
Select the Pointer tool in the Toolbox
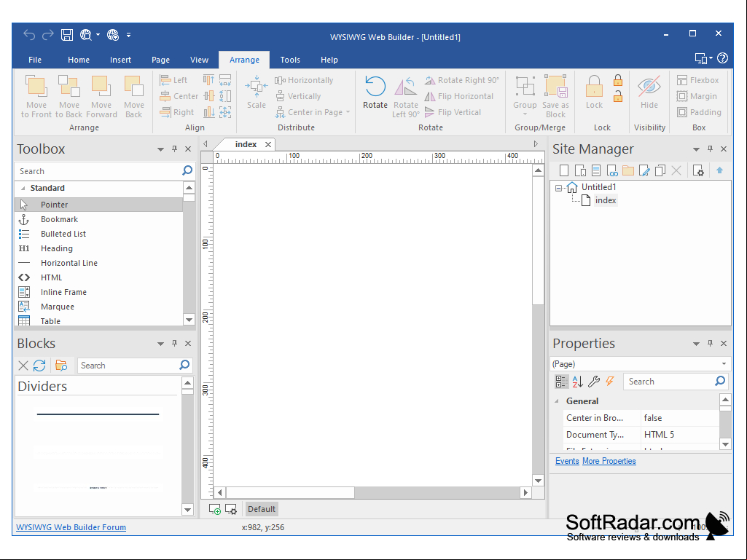(x=98, y=205)
